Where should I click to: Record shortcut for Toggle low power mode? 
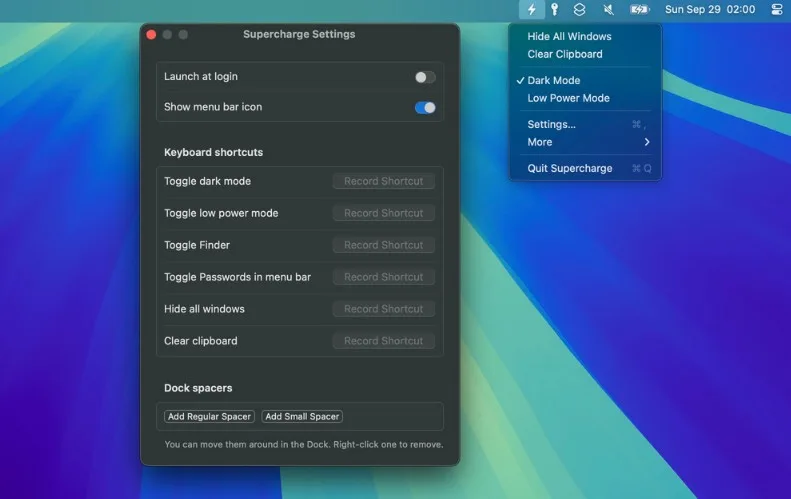click(383, 213)
